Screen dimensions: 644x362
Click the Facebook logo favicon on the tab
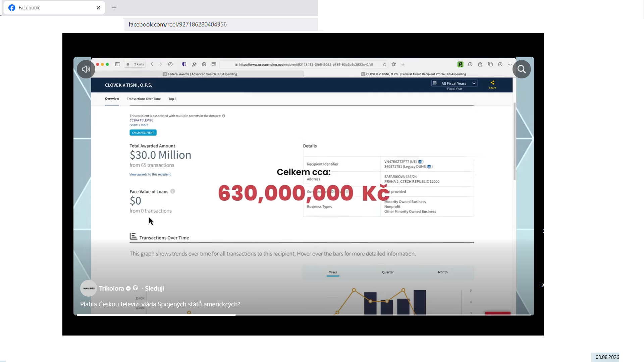point(12,8)
